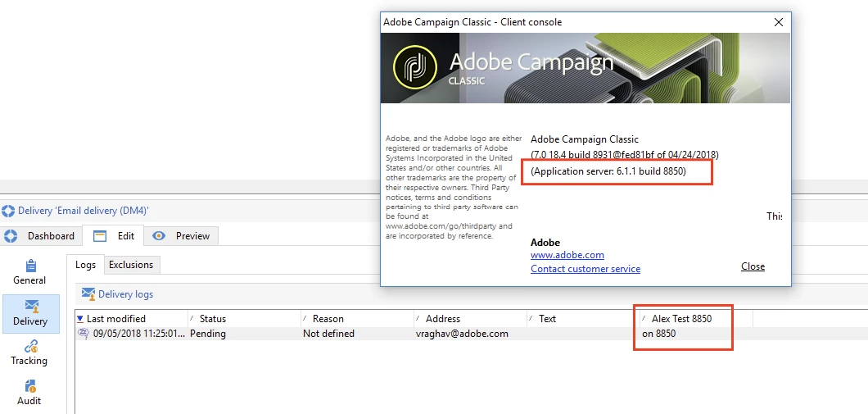
Task: Click the Dashboard tab icon
Action: (11, 235)
